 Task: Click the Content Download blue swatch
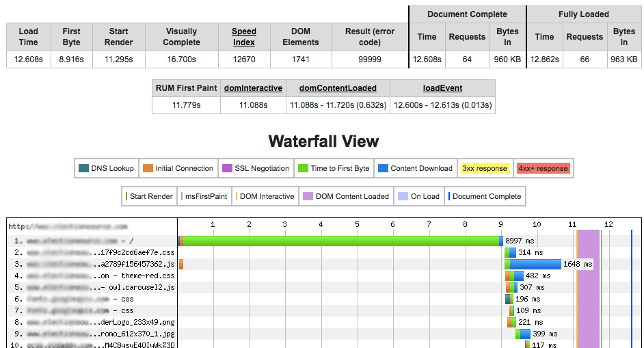point(383,168)
